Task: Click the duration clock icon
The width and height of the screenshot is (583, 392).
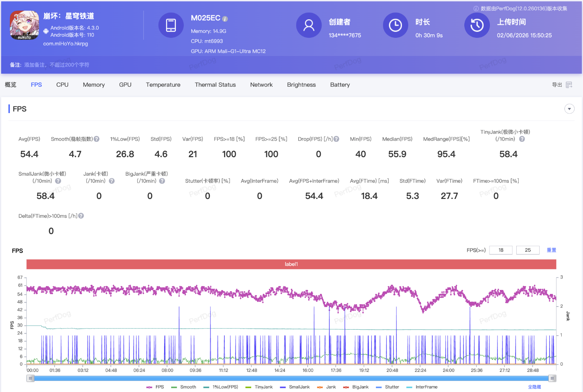Action: (395, 25)
